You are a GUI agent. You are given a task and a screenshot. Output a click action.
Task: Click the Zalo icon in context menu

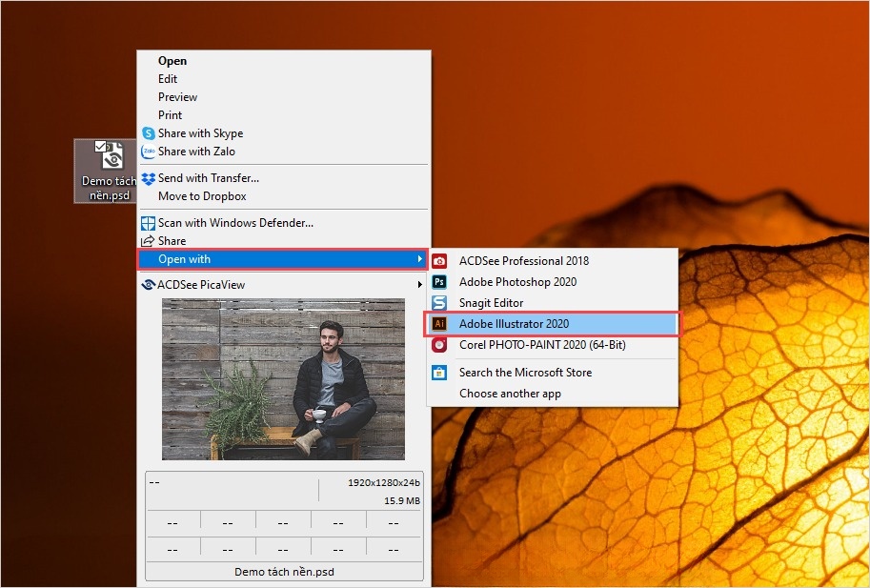(149, 152)
